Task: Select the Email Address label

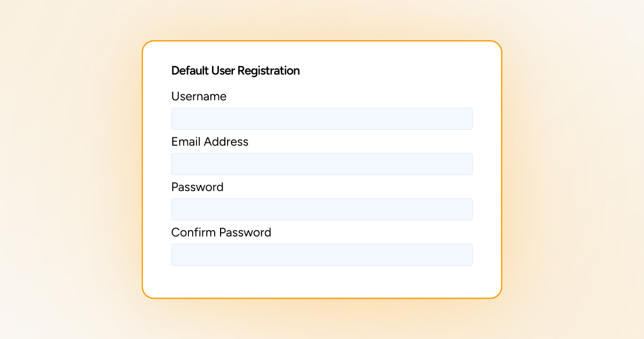Action: point(209,142)
